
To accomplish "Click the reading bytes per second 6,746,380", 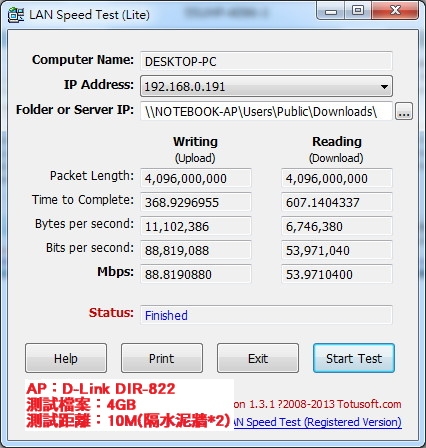I will pyautogui.click(x=337, y=226).
